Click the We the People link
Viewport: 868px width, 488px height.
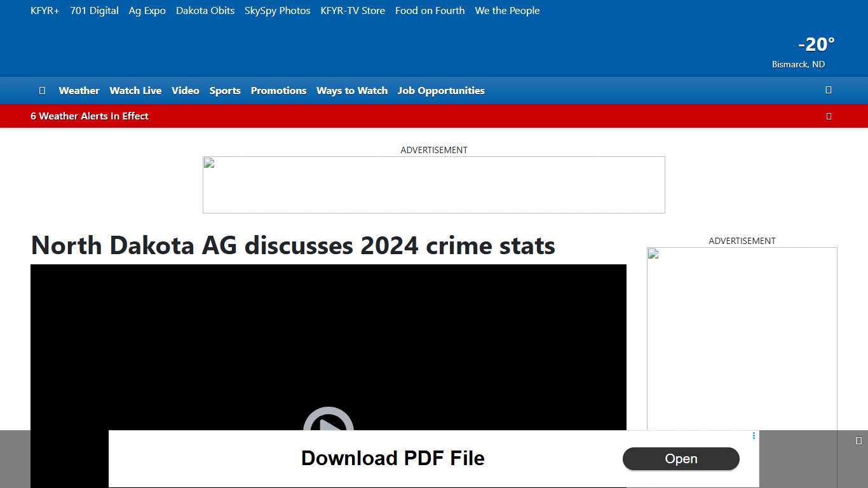point(507,10)
